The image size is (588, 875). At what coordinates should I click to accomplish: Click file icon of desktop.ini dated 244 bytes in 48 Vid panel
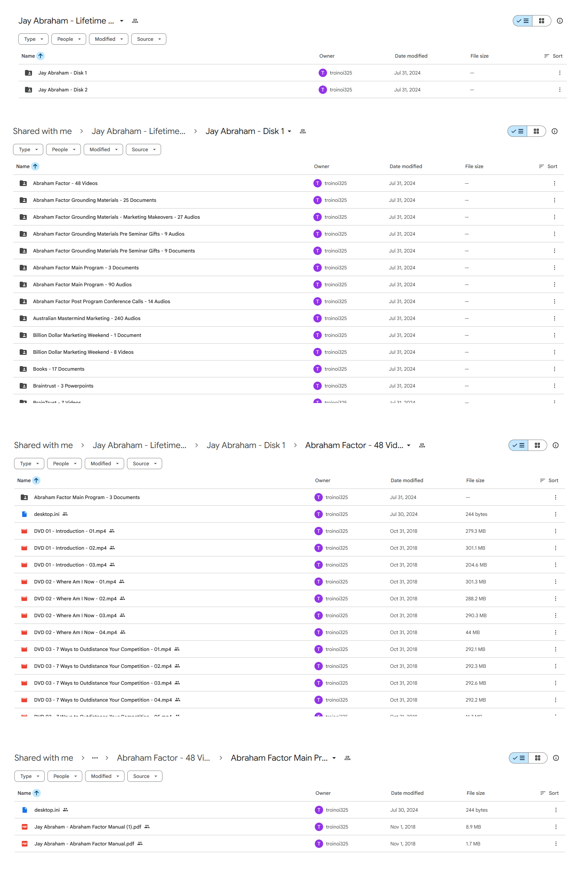pyautogui.click(x=24, y=514)
